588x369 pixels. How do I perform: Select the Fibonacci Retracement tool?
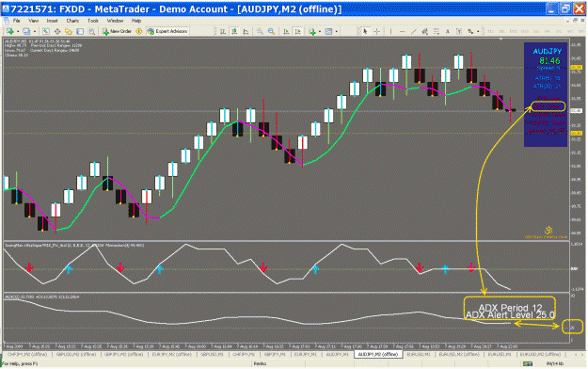pos(437,31)
